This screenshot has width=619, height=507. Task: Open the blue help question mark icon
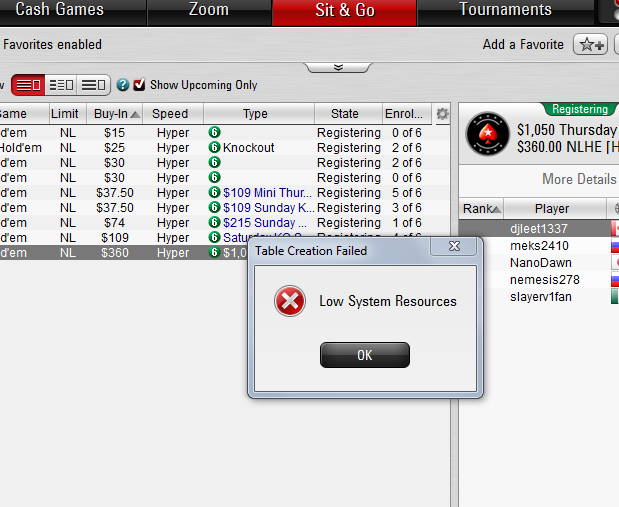[x=123, y=84]
